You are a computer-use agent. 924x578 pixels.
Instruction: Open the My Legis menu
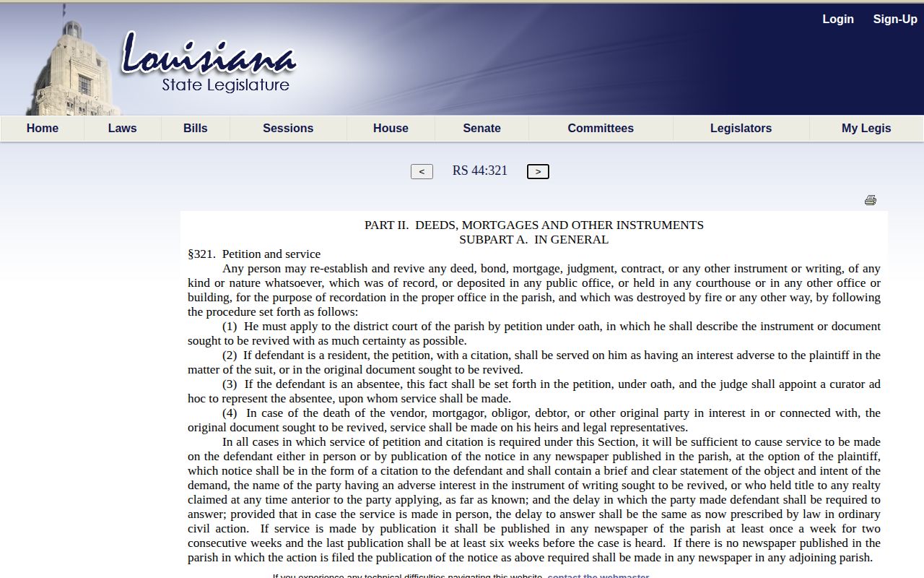click(866, 128)
